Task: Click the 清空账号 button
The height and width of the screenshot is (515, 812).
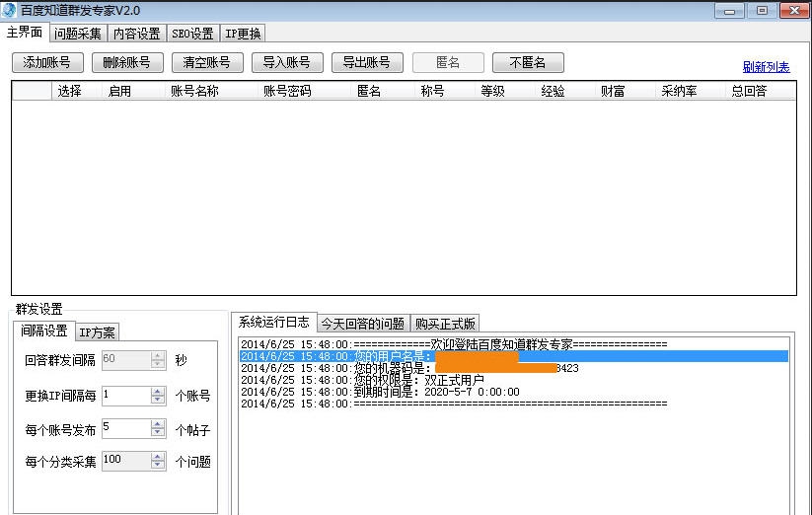Action: click(207, 62)
